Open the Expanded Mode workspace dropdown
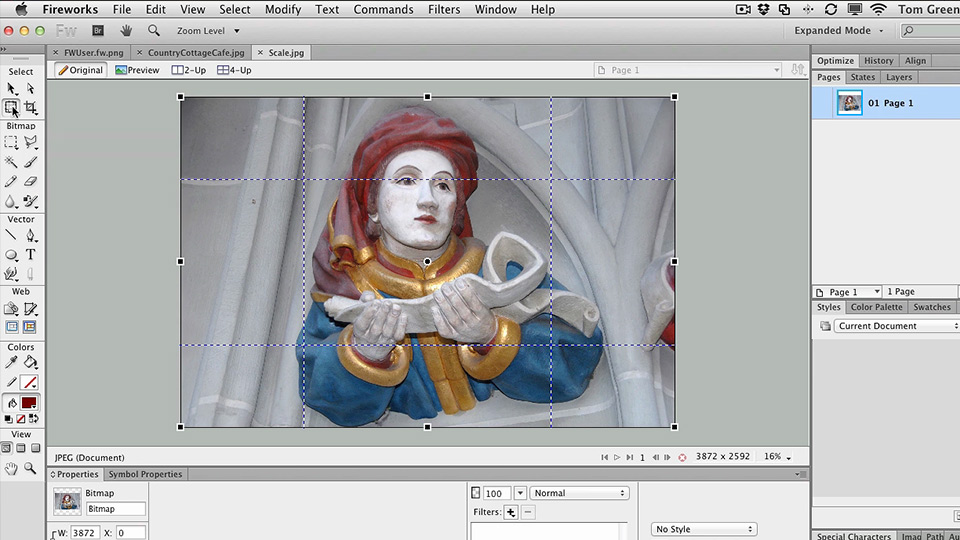 (x=839, y=31)
